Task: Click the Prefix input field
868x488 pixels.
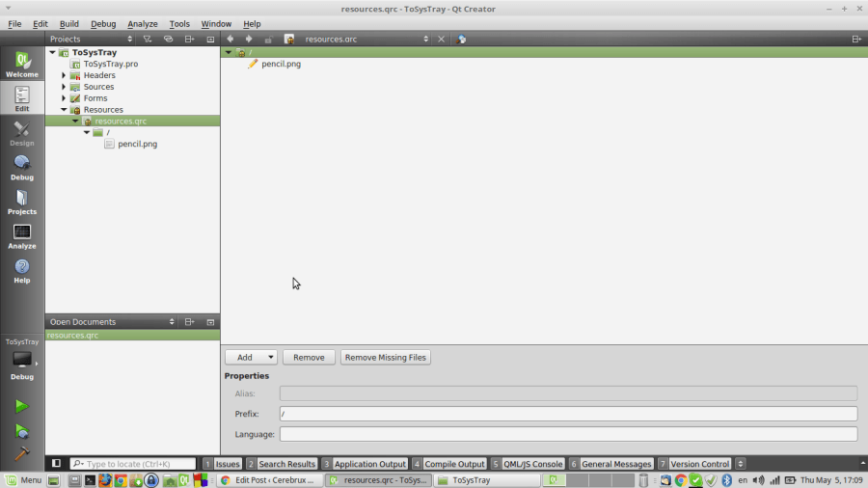Action: [x=568, y=414]
